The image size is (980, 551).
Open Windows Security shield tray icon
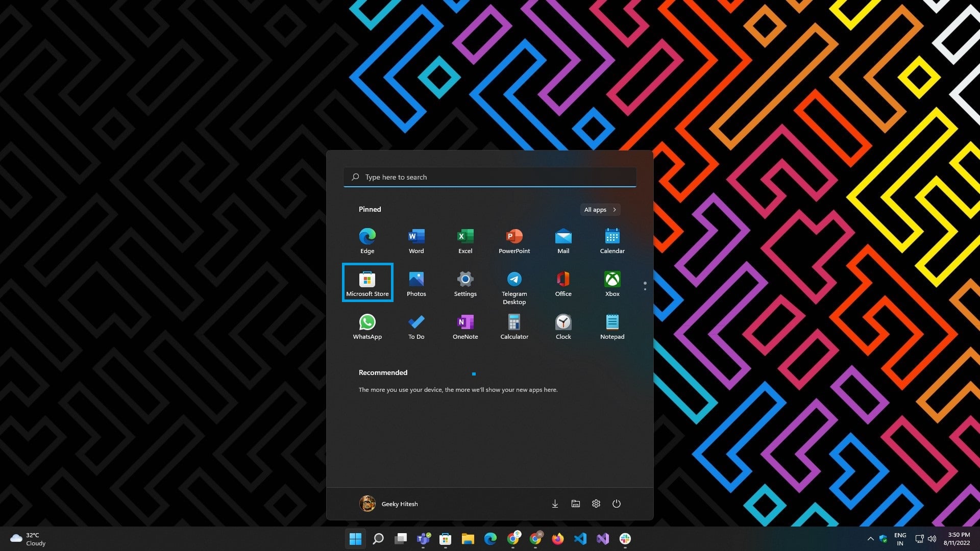click(x=883, y=539)
